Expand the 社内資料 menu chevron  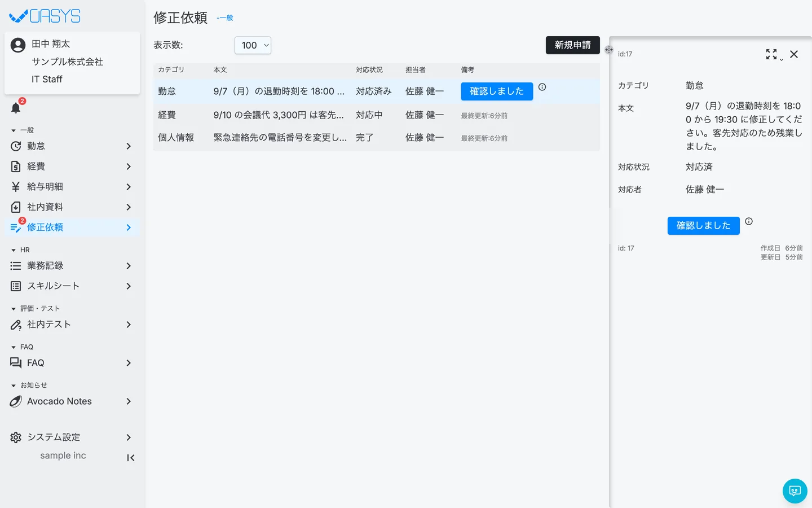(x=129, y=207)
